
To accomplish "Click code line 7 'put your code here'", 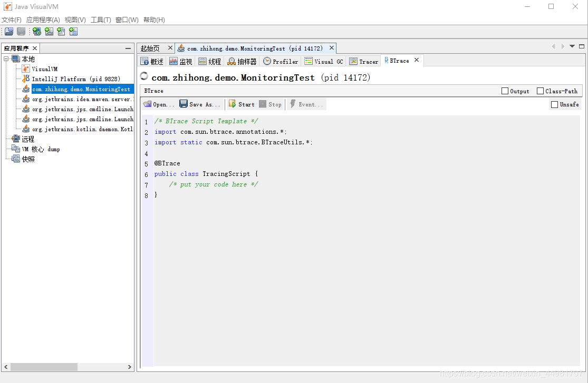I will [x=214, y=184].
